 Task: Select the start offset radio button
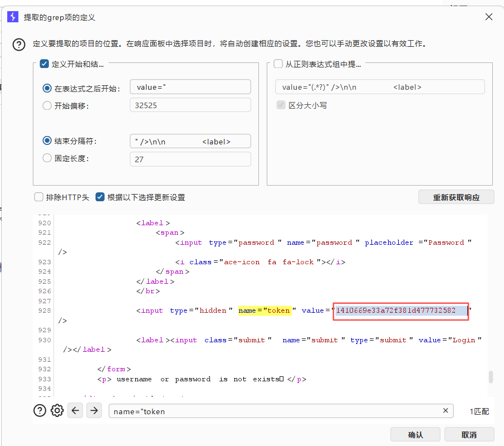tap(47, 105)
